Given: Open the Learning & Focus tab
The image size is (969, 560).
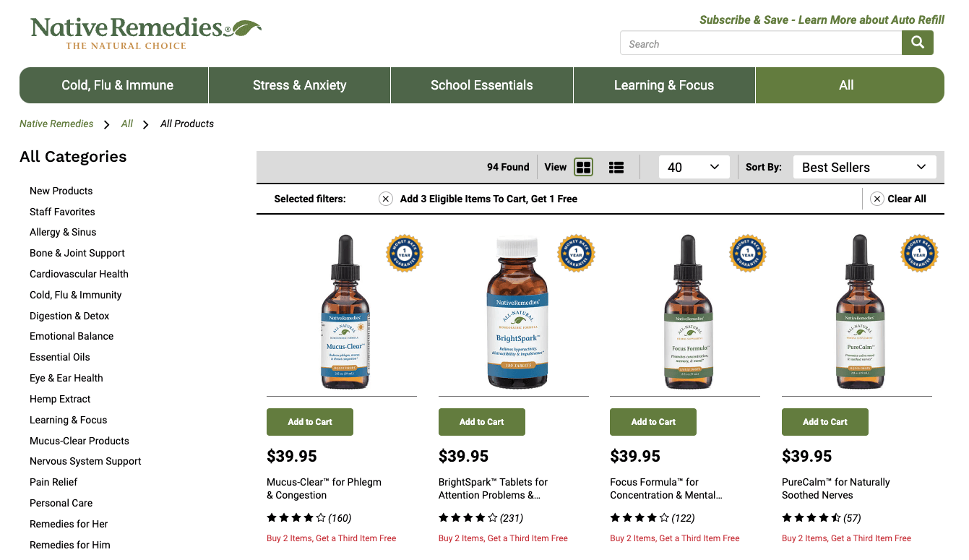Looking at the screenshot, I should [x=664, y=85].
